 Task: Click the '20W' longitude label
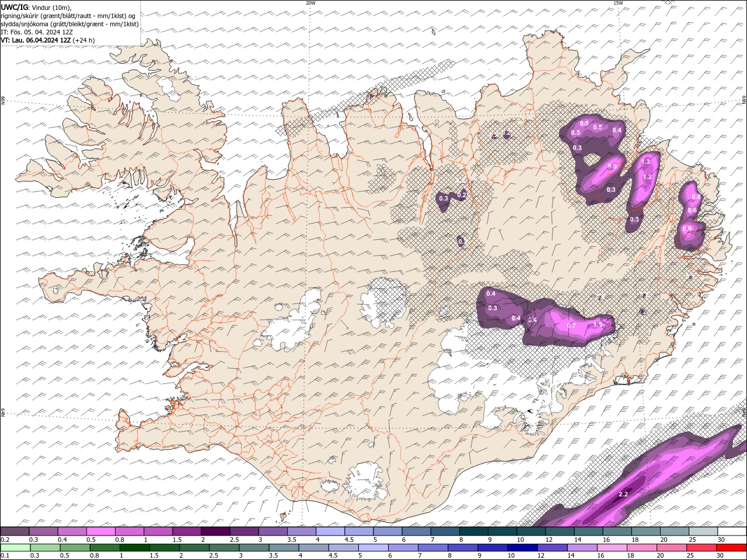[310, 3]
